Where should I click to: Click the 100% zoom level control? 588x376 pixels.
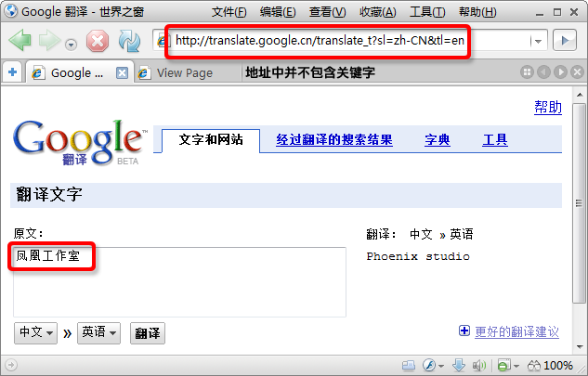click(550, 365)
